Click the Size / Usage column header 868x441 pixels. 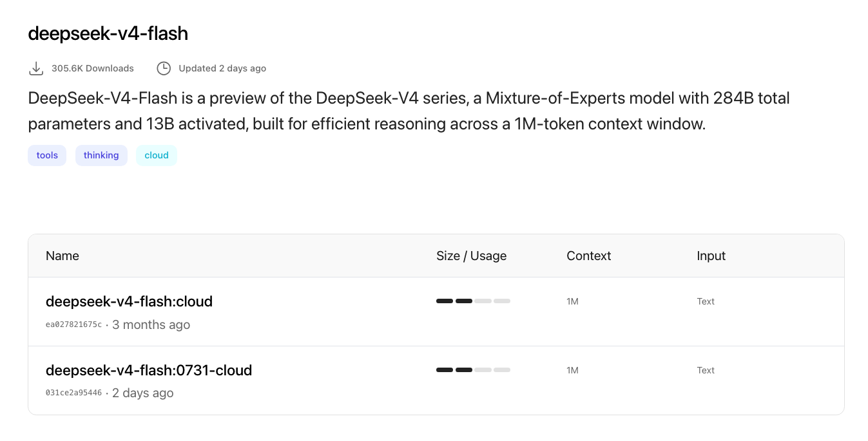[471, 256]
